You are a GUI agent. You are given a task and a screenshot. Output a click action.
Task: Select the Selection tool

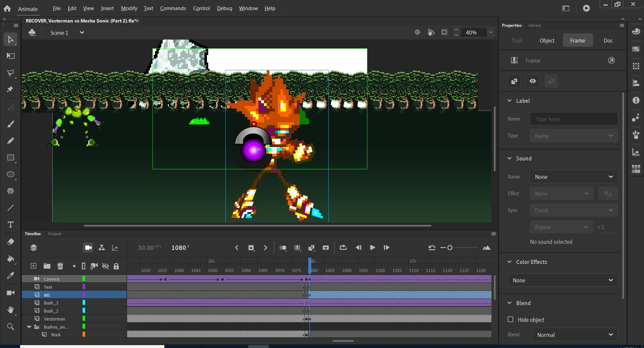[x=10, y=39]
